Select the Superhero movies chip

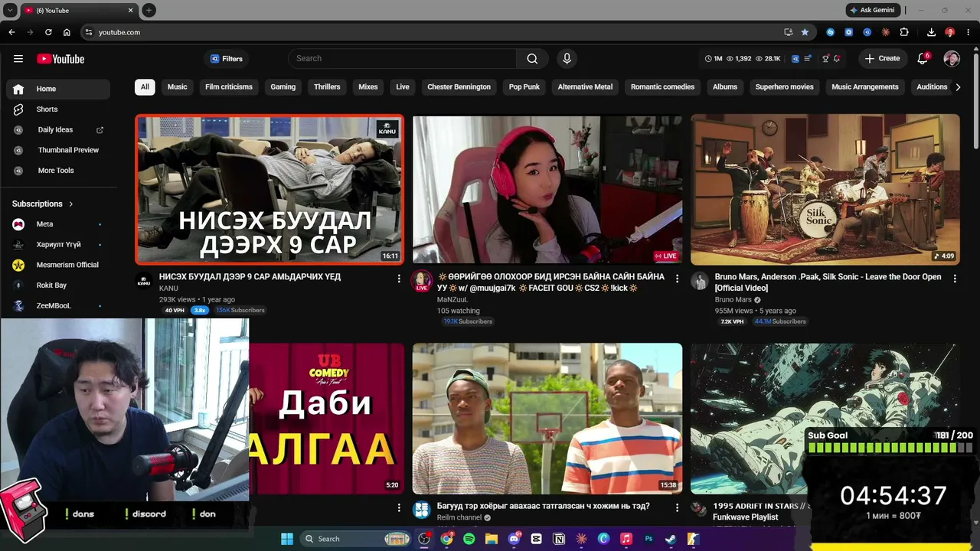pyautogui.click(x=785, y=87)
